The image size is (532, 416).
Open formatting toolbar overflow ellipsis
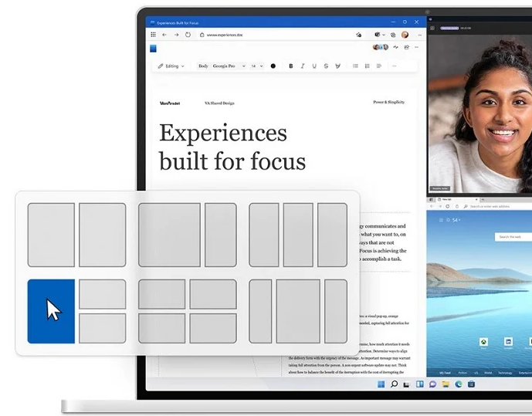(x=395, y=66)
